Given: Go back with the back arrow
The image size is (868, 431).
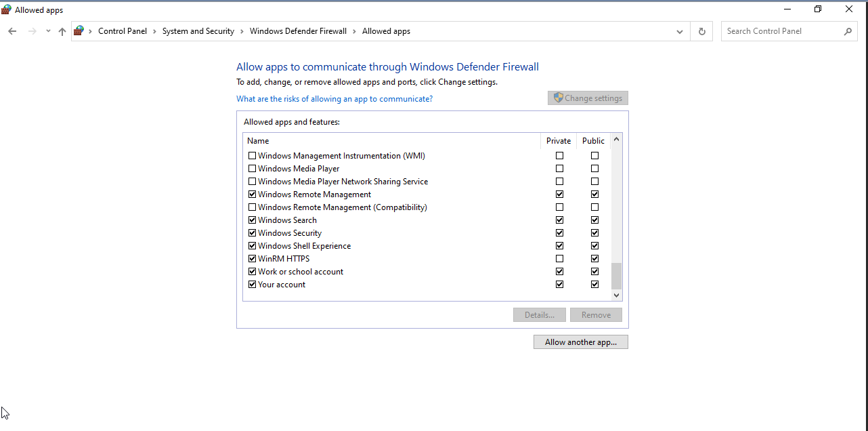Looking at the screenshot, I should (12, 31).
